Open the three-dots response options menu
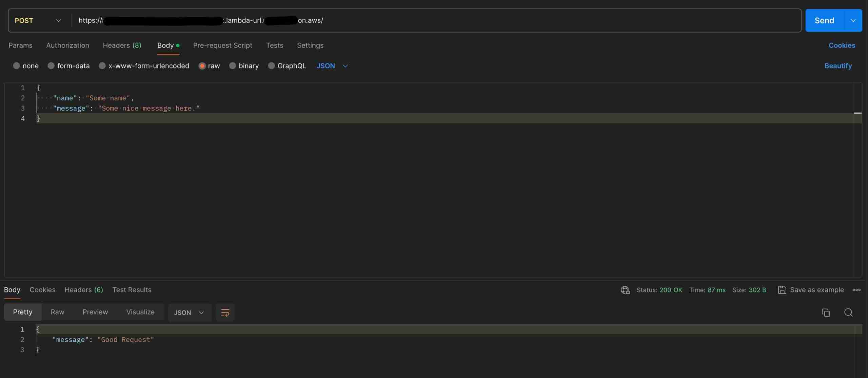Image resolution: width=868 pixels, height=378 pixels. pos(856,290)
